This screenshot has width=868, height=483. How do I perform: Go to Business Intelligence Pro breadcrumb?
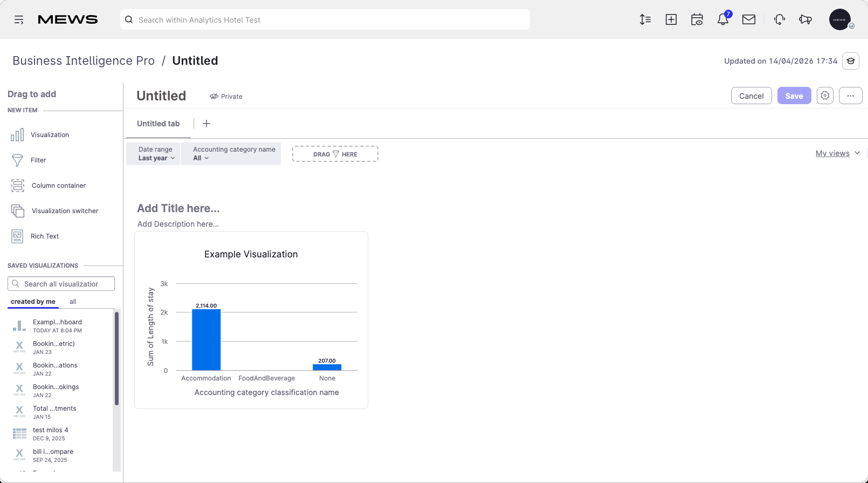click(x=84, y=60)
